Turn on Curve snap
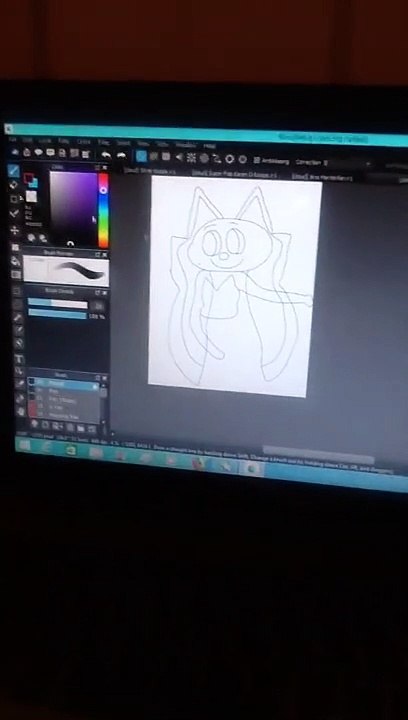The image size is (408, 720). pyautogui.click(x=216, y=158)
